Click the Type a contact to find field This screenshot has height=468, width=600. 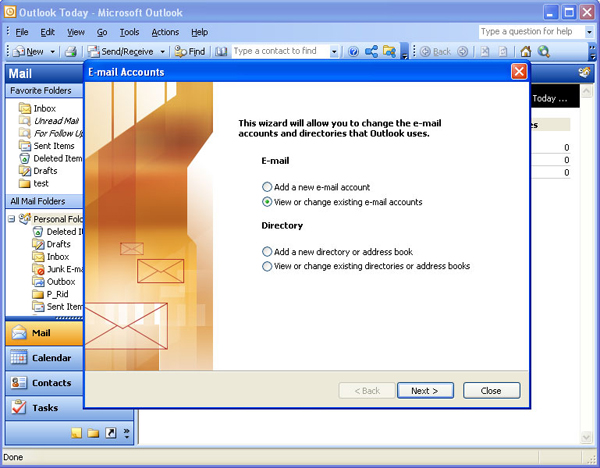point(280,51)
